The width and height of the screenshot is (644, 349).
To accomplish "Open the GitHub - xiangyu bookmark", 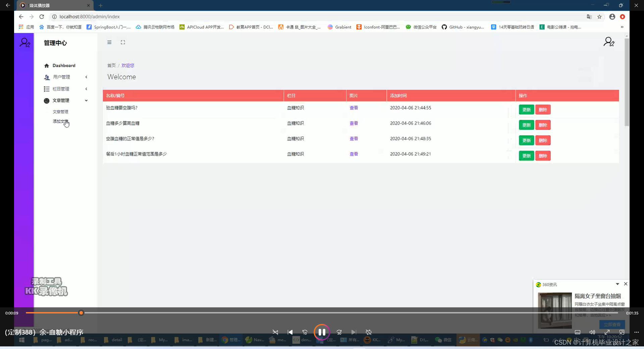I will (463, 27).
